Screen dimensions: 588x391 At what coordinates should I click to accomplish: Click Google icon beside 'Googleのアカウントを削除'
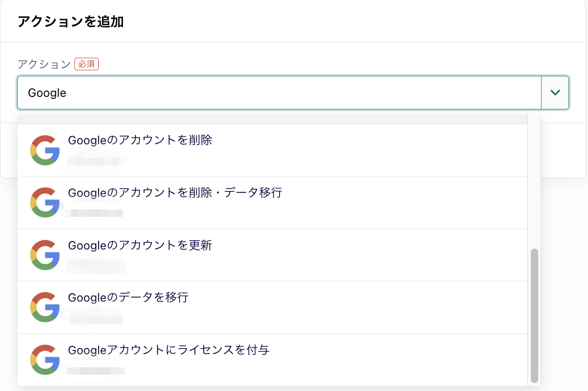pyautogui.click(x=45, y=150)
